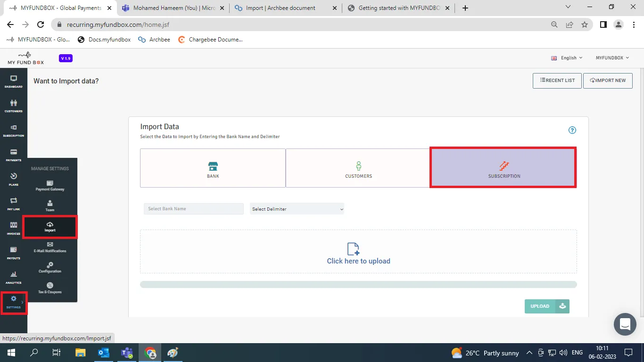Go to Customers in the sidebar
The height and width of the screenshot is (362, 644).
14,106
